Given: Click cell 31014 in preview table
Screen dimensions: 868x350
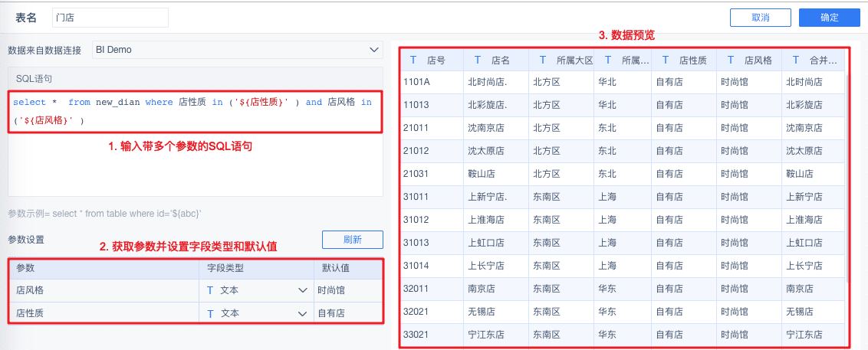Looking at the screenshot, I should 431,266.
